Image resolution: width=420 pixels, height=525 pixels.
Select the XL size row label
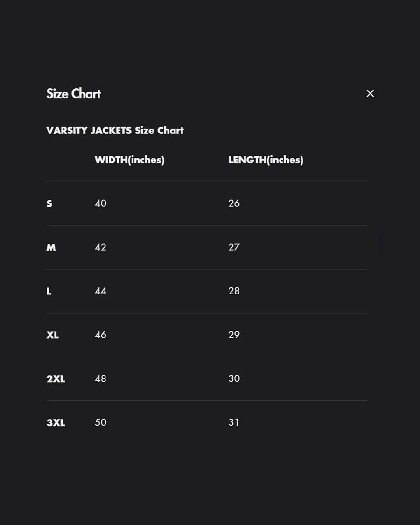coord(52,335)
